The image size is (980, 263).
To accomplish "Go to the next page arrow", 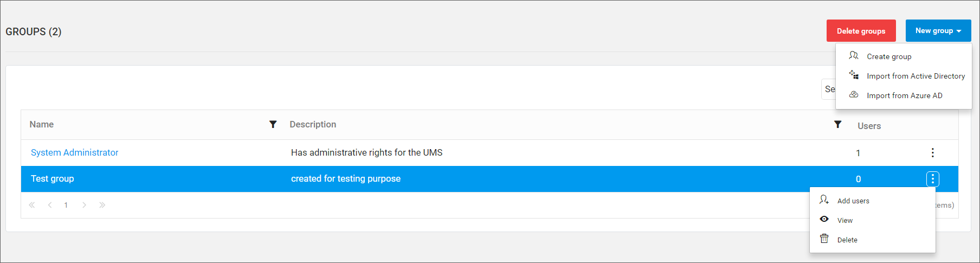I will pos(84,205).
